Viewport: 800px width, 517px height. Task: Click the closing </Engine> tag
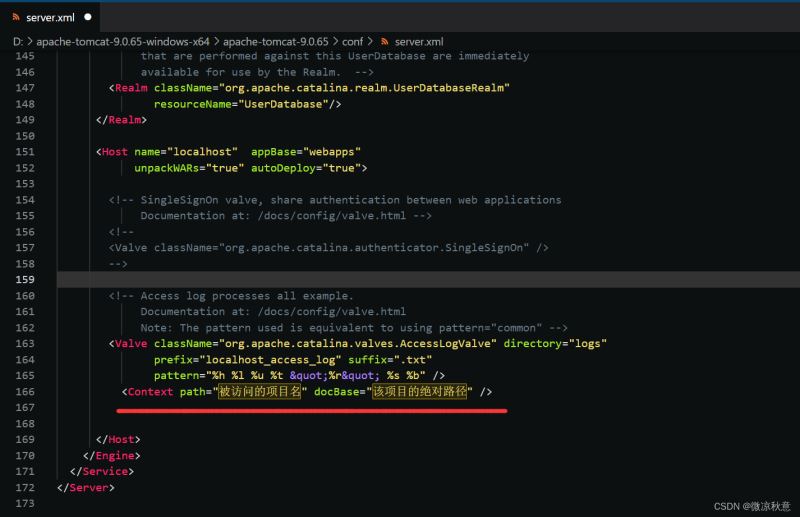pyautogui.click(x=112, y=455)
